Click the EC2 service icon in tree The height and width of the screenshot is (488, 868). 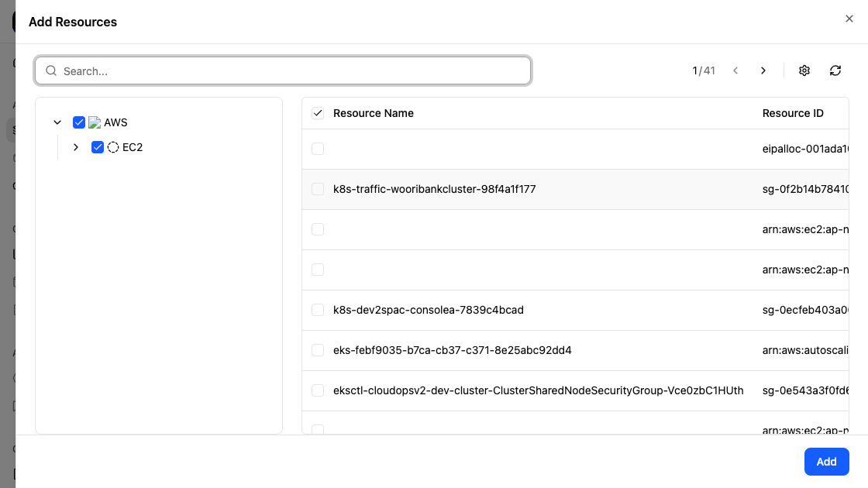tap(113, 147)
